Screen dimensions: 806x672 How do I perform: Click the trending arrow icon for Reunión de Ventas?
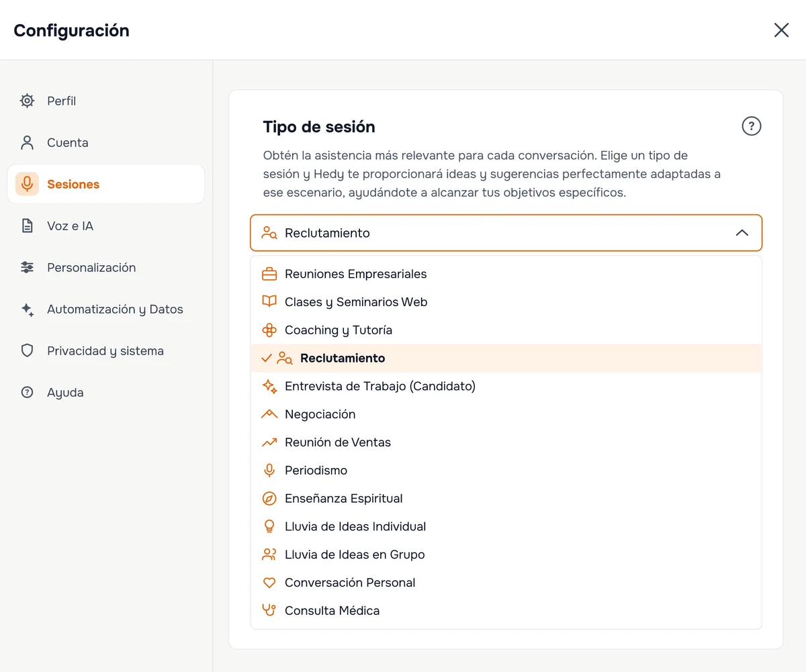[x=269, y=442]
